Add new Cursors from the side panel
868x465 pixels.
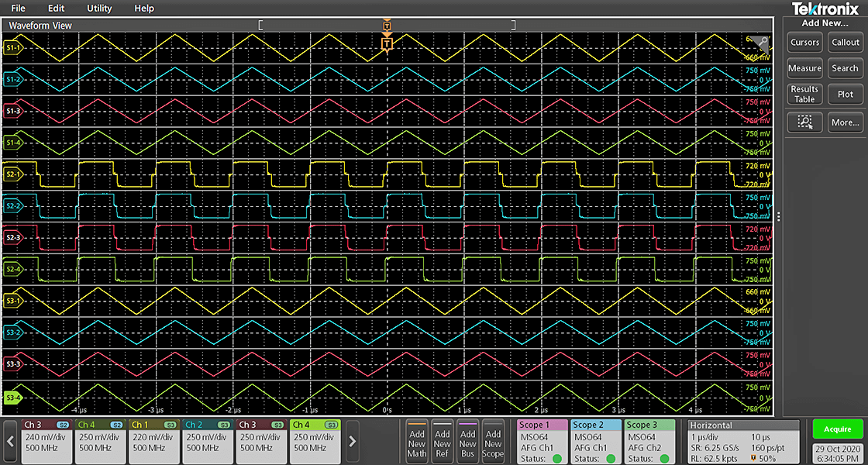[x=804, y=43]
